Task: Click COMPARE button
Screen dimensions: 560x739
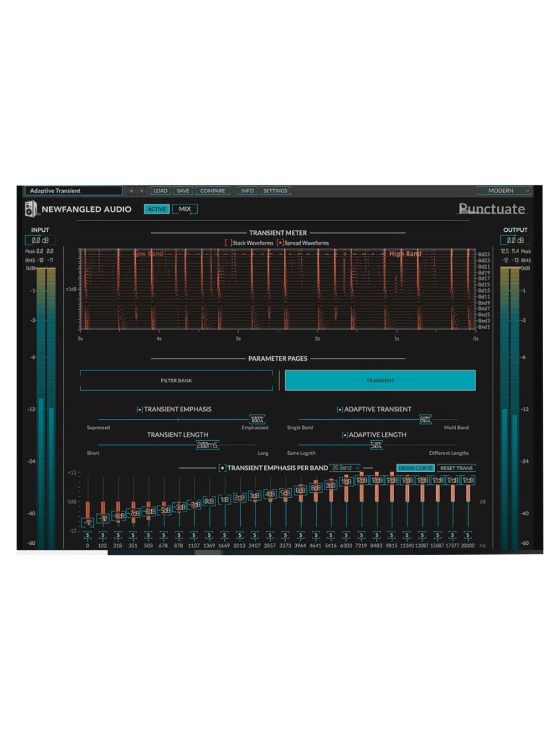Action: pos(213,191)
